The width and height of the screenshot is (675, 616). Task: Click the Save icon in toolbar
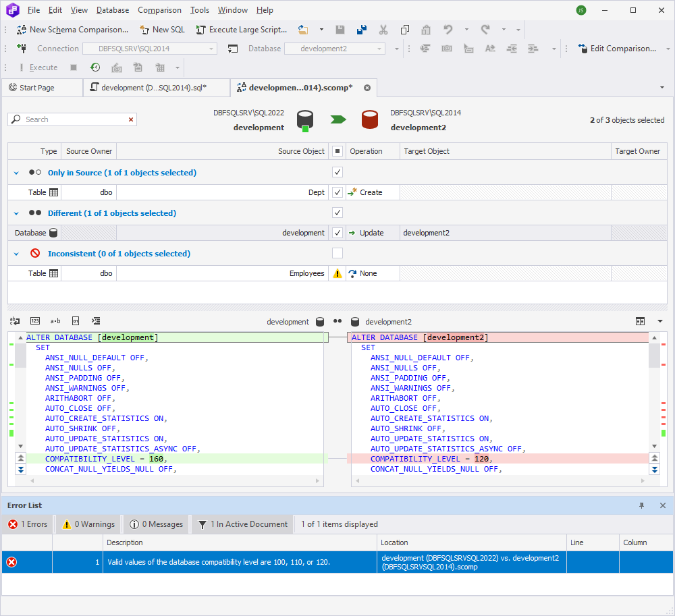[340, 30]
